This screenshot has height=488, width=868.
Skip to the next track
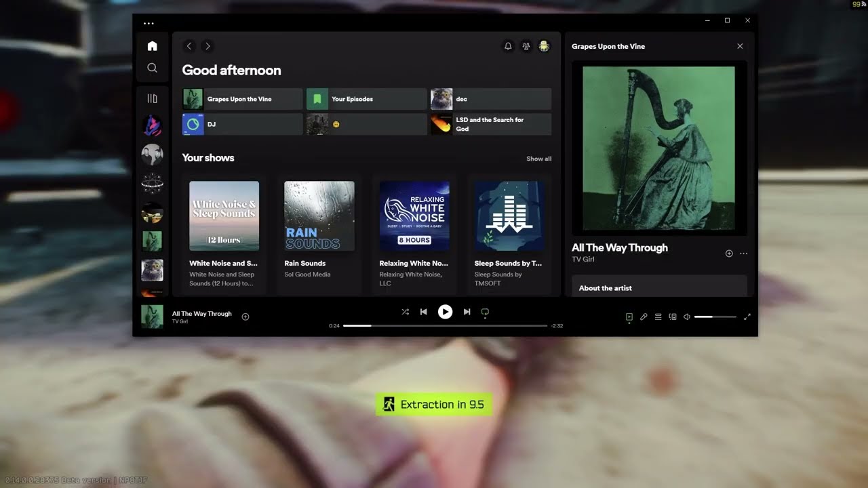point(467,312)
